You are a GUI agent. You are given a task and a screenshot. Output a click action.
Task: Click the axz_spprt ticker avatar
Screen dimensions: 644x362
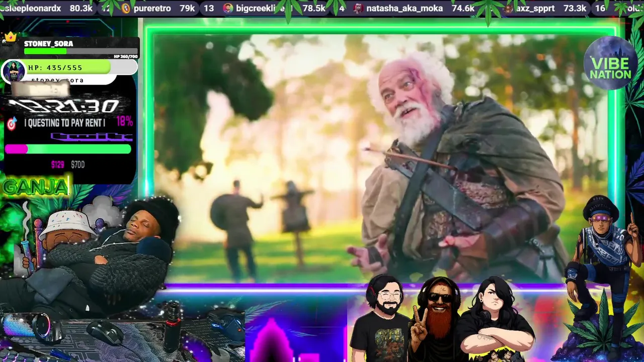point(509,9)
